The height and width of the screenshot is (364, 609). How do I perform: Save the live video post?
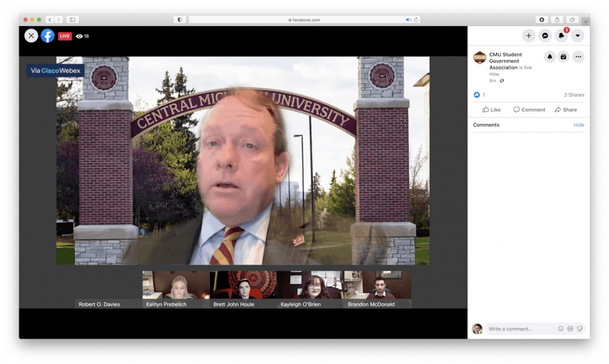coord(564,57)
